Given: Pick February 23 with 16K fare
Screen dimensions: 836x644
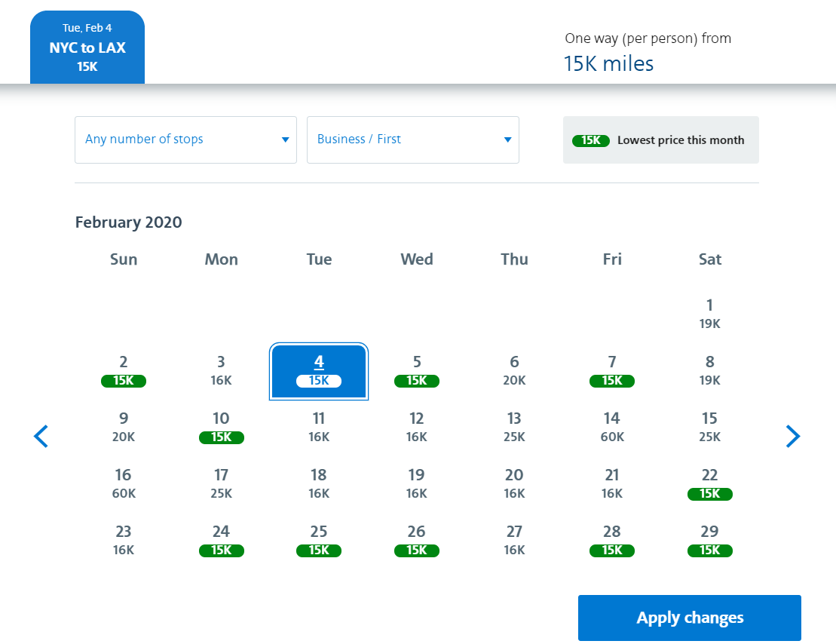Looking at the screenshot, I should [x=123, y=541].
